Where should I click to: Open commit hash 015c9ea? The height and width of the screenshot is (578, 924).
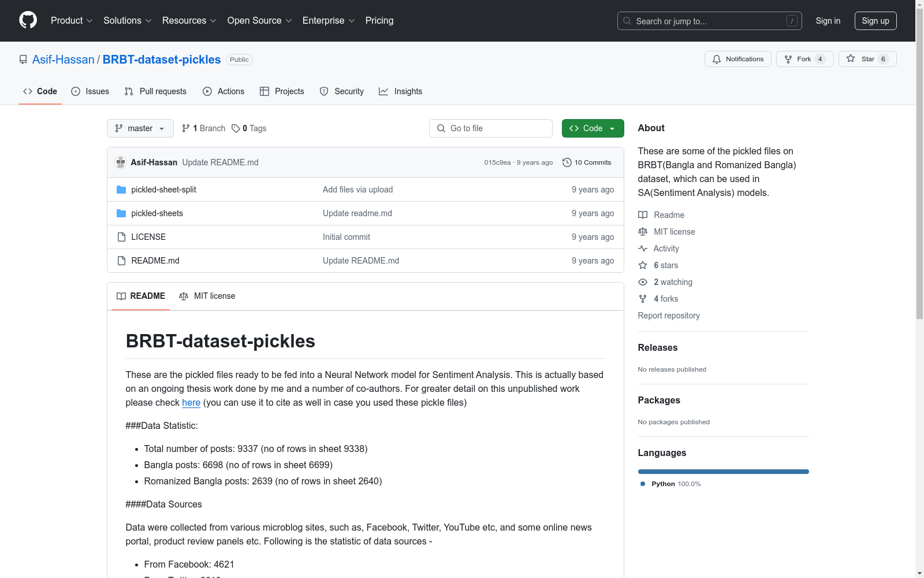pos(498,162)
